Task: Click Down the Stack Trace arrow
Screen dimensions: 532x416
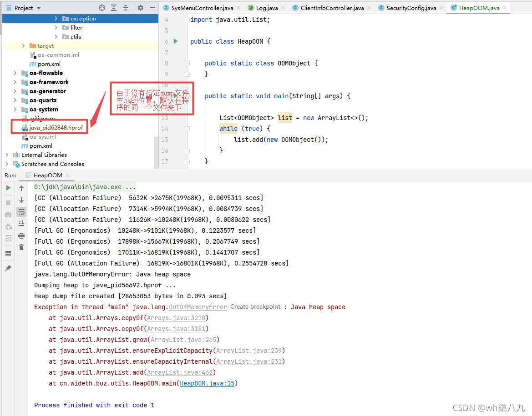Action: 21,200
